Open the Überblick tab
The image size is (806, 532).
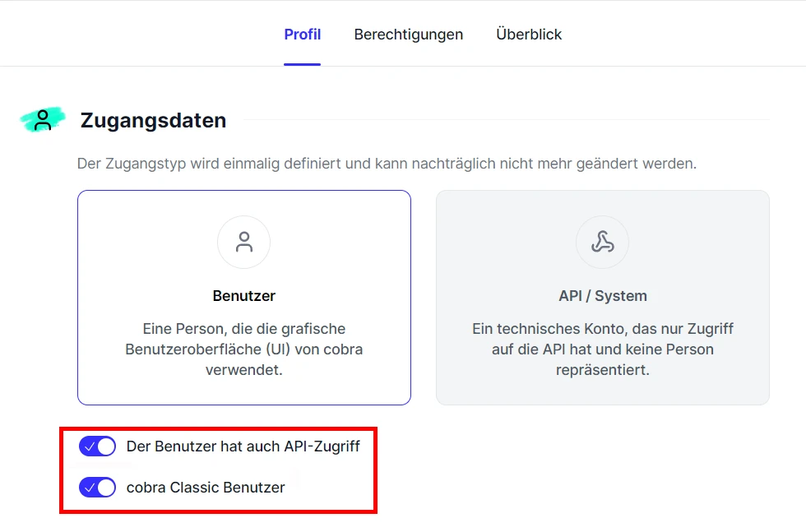[528, 35]
